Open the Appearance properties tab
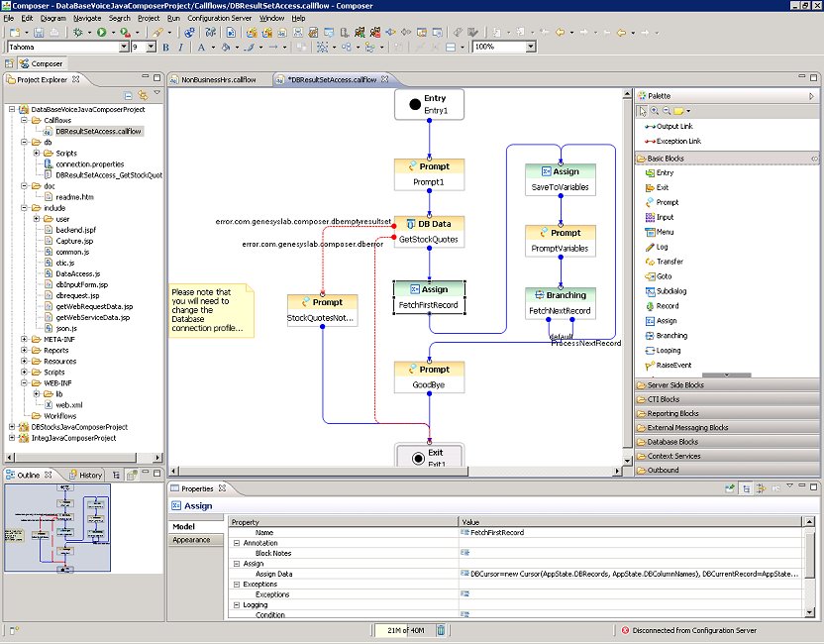 coord(191,540)
